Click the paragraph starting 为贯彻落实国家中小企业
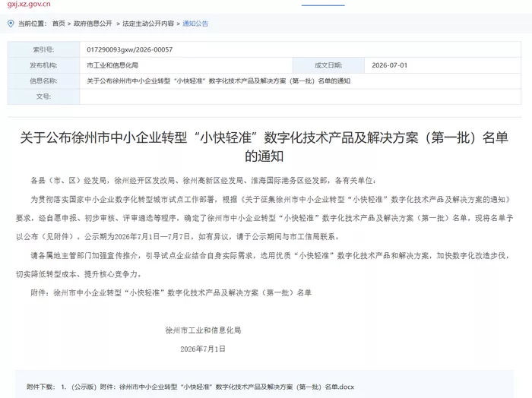Screen dimensions: 532x398 (x=264, y=218)
